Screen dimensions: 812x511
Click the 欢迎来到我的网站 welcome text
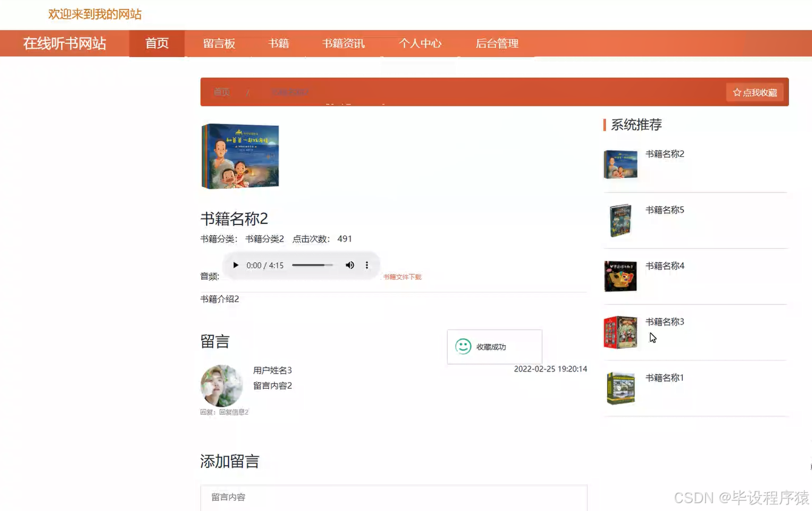point(95,14)
